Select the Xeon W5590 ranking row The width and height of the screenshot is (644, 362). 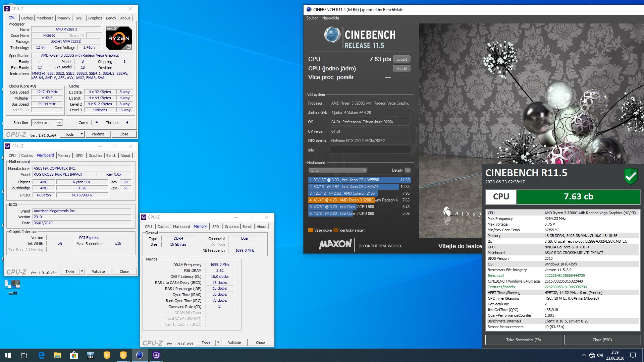click(359, 180)
